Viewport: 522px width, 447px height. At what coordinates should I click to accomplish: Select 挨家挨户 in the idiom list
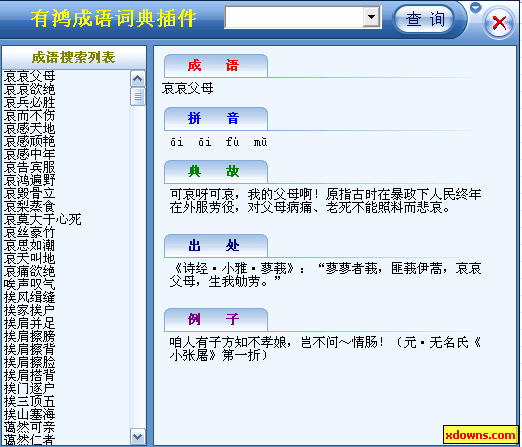30,310
